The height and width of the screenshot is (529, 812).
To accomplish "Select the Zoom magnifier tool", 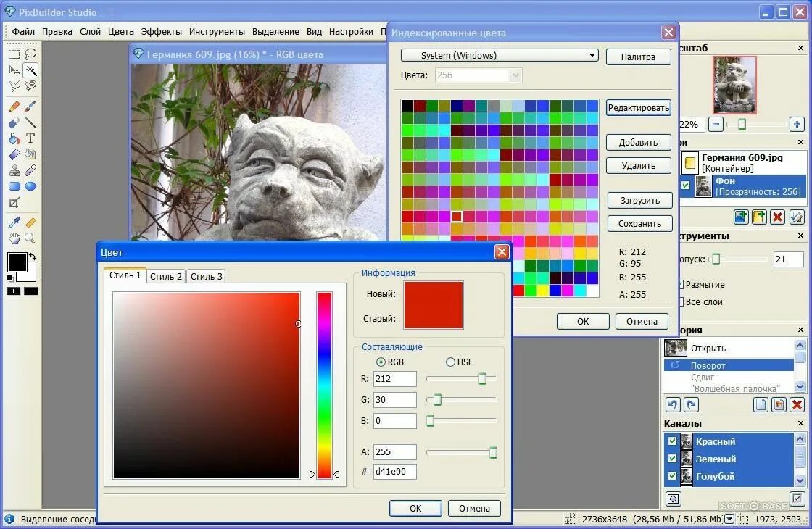I will pyautogui.click(x=30, y=238).
